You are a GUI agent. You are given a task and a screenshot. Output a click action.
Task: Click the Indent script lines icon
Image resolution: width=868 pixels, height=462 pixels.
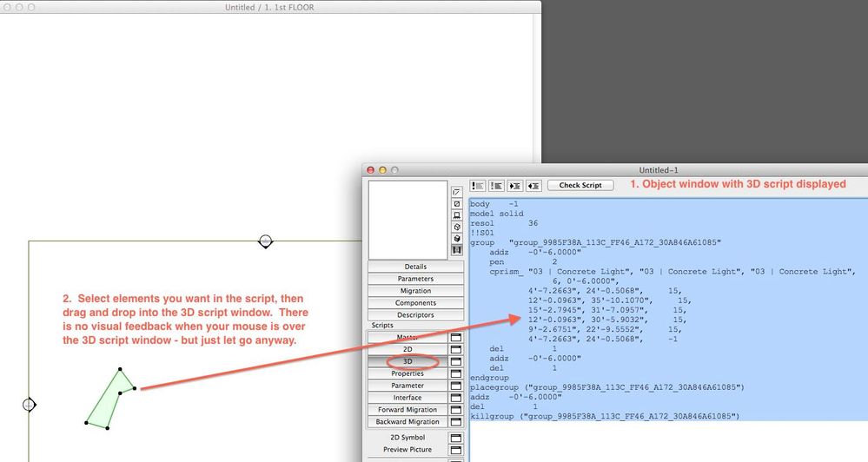[515, 186]
